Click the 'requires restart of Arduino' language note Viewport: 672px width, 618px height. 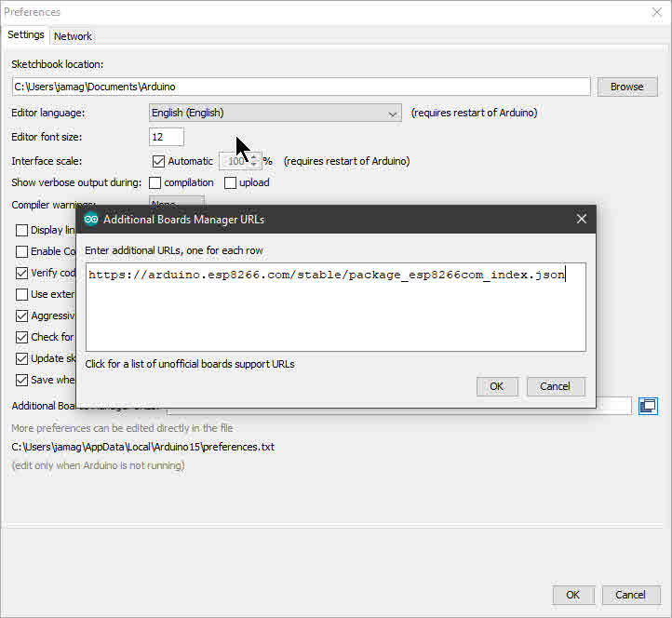tap(474, 113)
